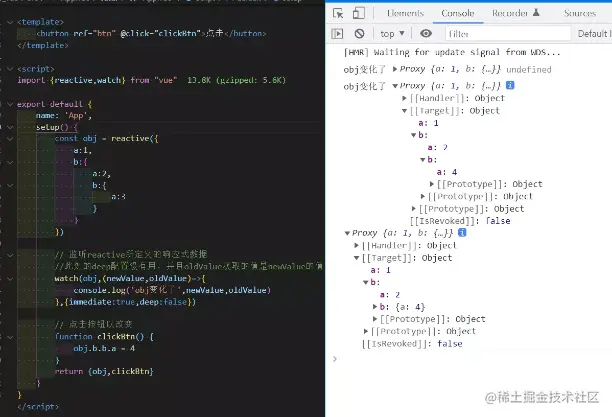Open live expression with the eye icon
Viewport: 612px width, 417px height.
(x=426, y=34)
